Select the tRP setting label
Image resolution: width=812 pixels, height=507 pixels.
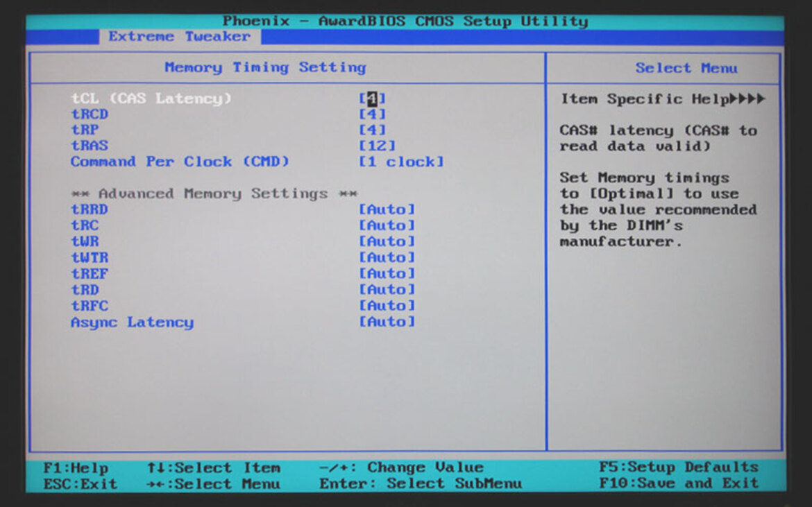pyautogui.click(x=85, y=130)
